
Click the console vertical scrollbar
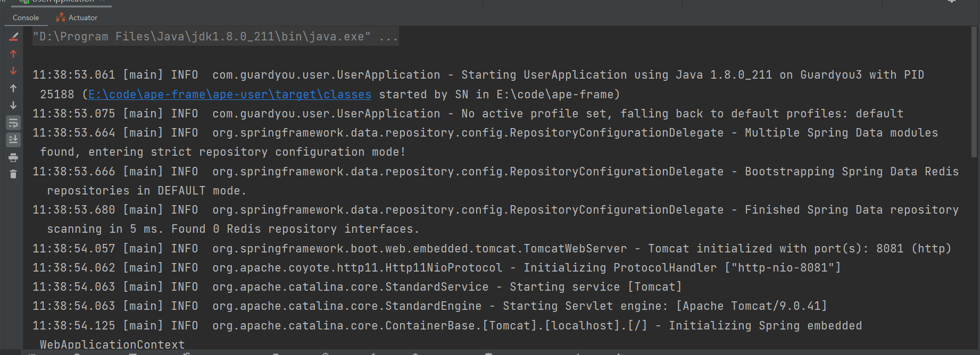[975, 93]
